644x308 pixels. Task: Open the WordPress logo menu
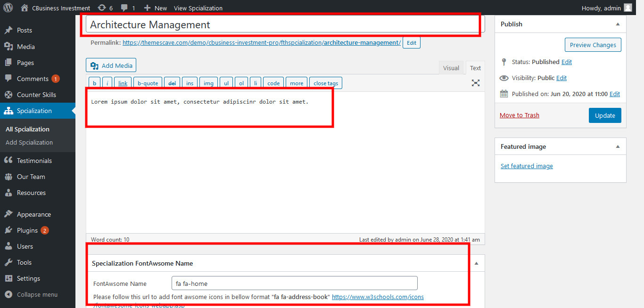(8, 8)
